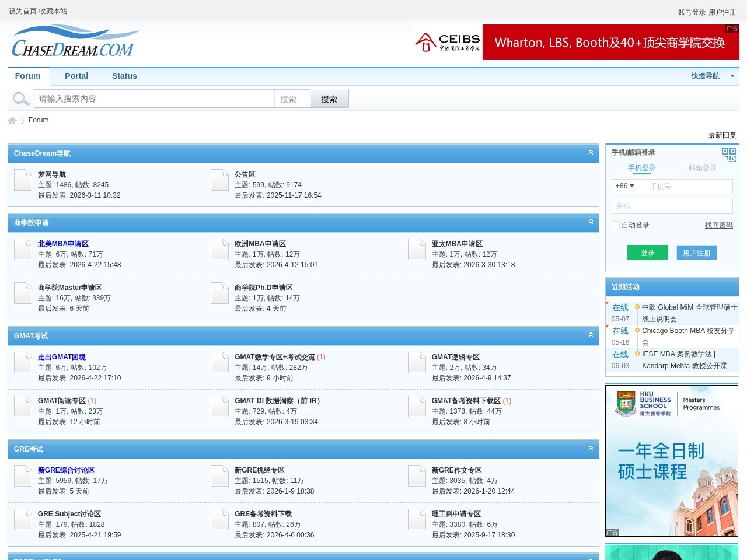This screenshot has height=560, width=747.
Task: Click forum icon beside GMAT数学专区+考试交流
Action: pyautogui.click(x=220, y=362)
